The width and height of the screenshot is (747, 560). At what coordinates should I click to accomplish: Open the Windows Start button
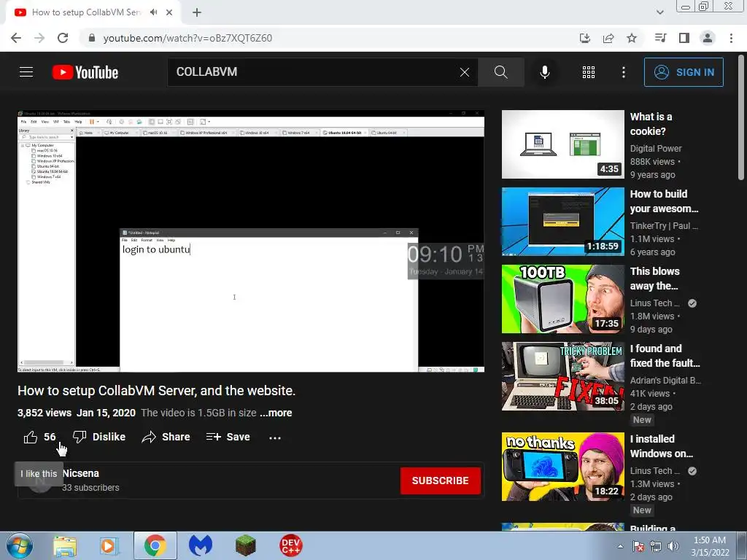tap(19, 545)
